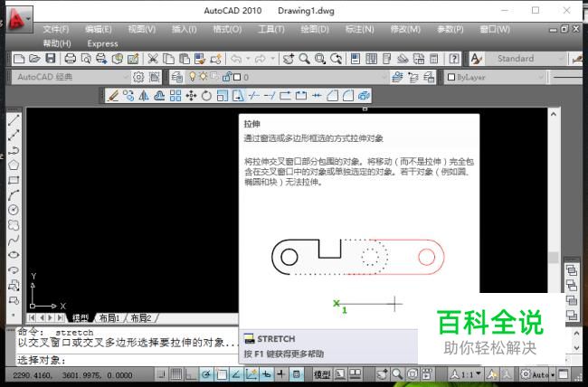
Task: Select the Polygon draw tool
Action: pos(14,165)
